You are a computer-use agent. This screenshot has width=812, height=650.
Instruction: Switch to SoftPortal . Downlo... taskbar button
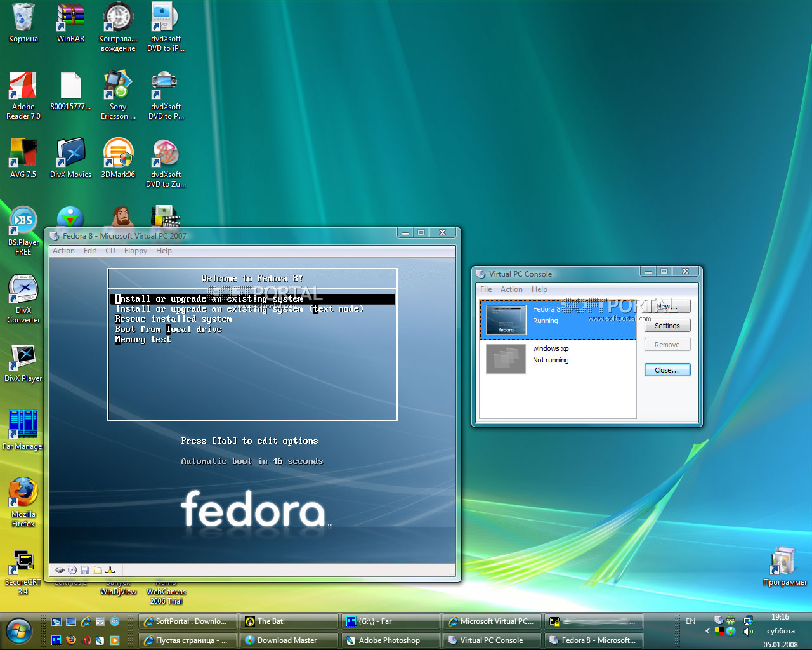tap(187, 621)
